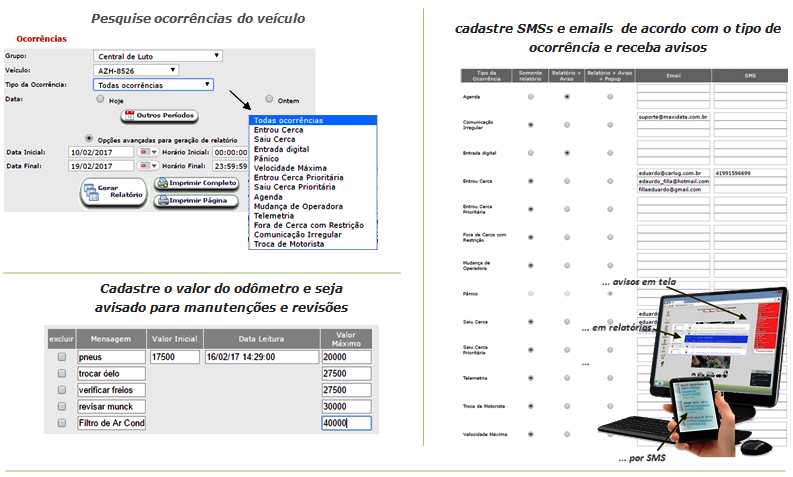Select Somente relatório for Fora de Cerca com Restrição
Viewport: 793px width, 477px height.
point(531,237)
